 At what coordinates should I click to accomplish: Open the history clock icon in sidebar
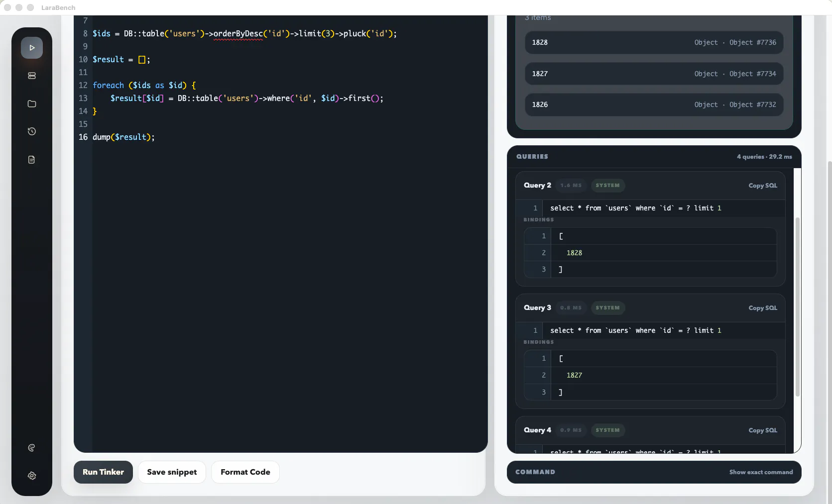click(32, 131)
